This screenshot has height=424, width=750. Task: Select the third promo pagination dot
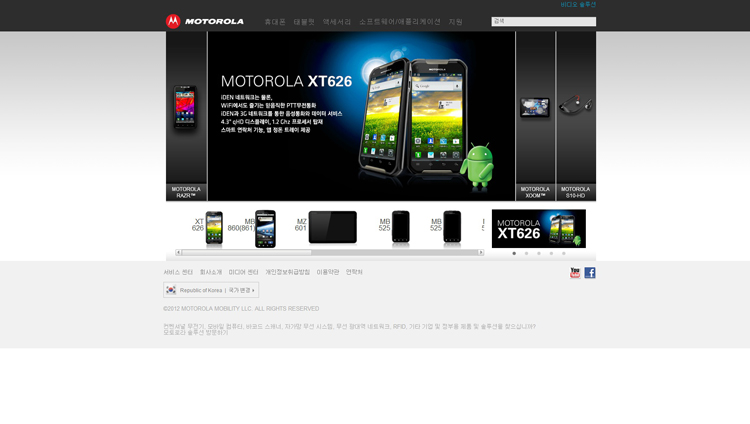pyautogui.click(x=539, y=254)
